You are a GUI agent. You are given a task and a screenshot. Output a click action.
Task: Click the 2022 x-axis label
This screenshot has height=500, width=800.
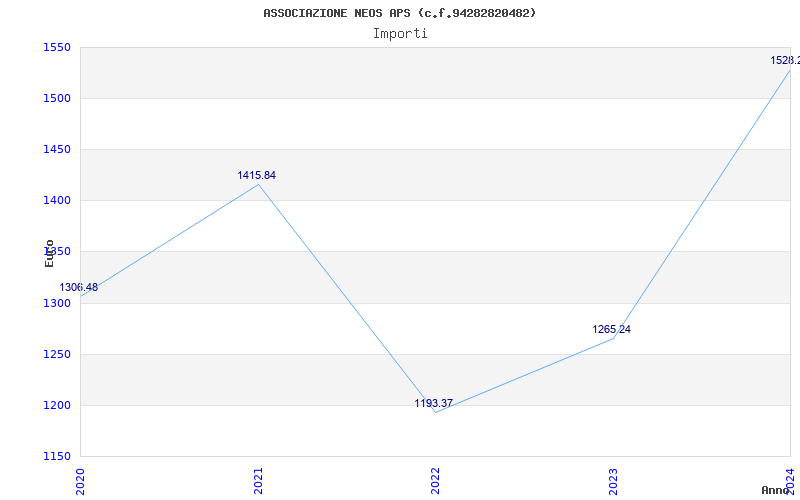435,481
